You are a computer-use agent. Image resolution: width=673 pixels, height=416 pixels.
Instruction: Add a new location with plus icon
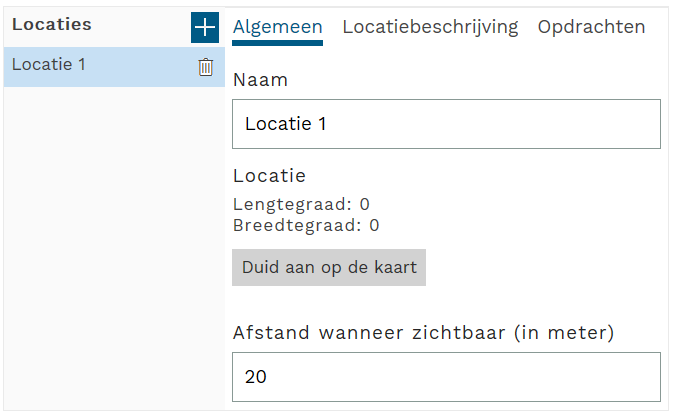click(x=205, y=27)
